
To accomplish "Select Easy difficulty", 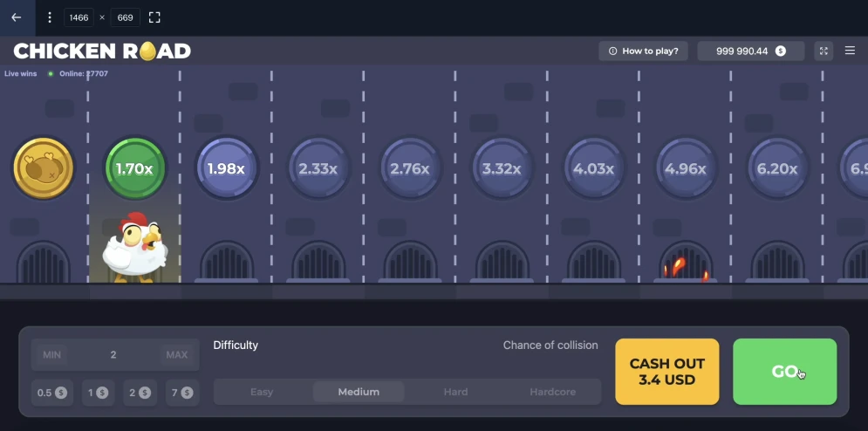I will tap(262, 392).
